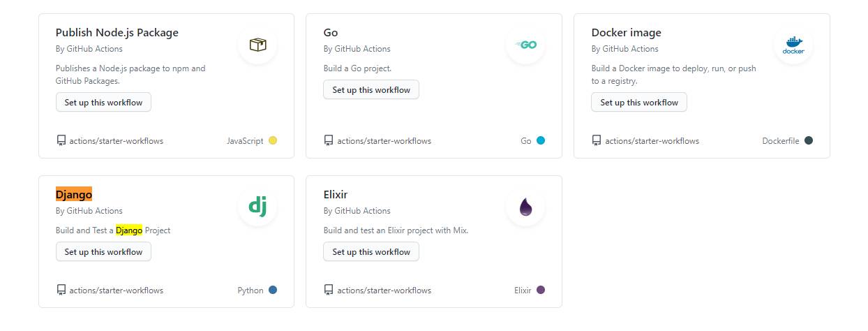Click repo icon in Elixir card
Viewport: 868px width, 331px height.
tap(329, 290)
